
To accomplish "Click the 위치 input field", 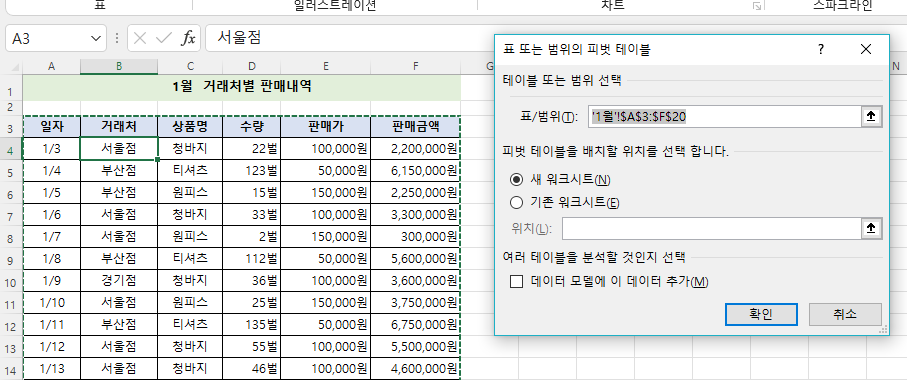I will [712, 228].
